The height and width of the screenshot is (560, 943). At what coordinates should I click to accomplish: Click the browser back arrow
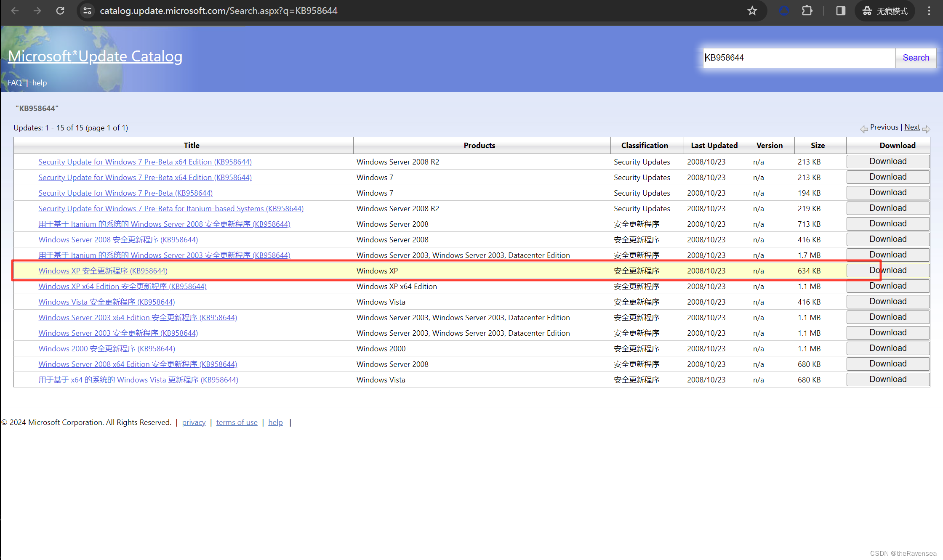tap(15, 11)
